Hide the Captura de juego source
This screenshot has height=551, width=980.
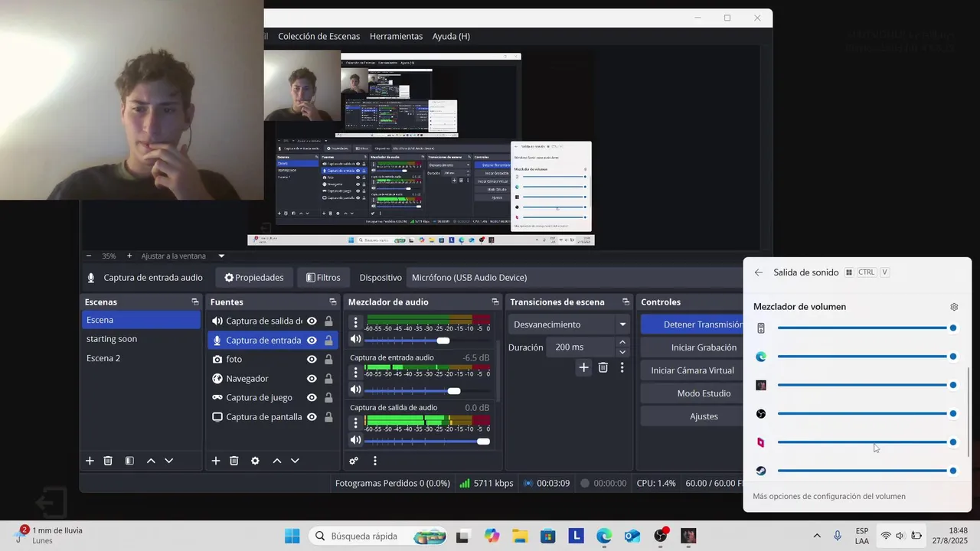click(x=312, y=398)
